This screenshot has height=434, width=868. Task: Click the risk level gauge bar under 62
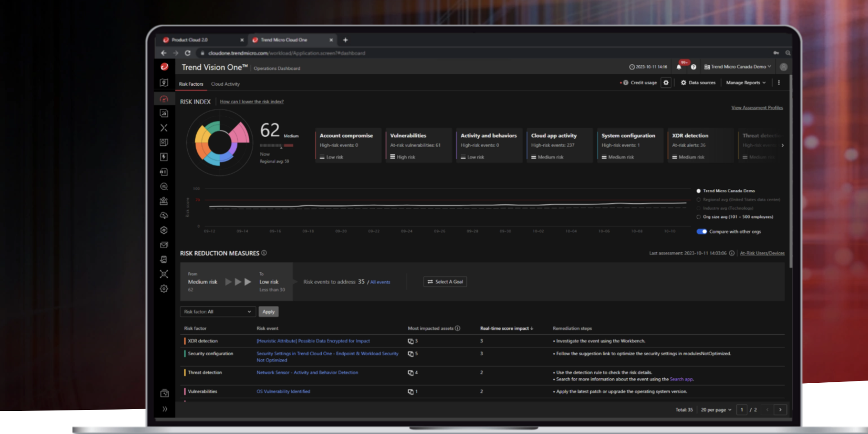coord(276,145)
